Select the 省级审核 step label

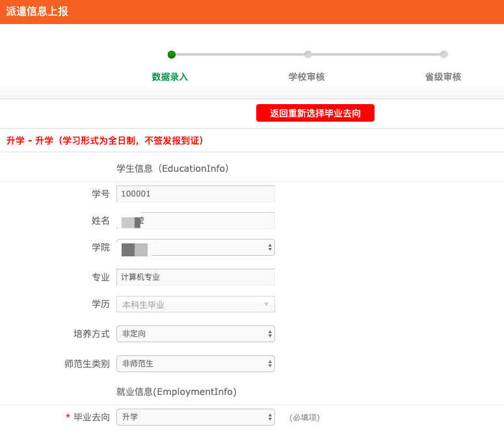[443, 77]
